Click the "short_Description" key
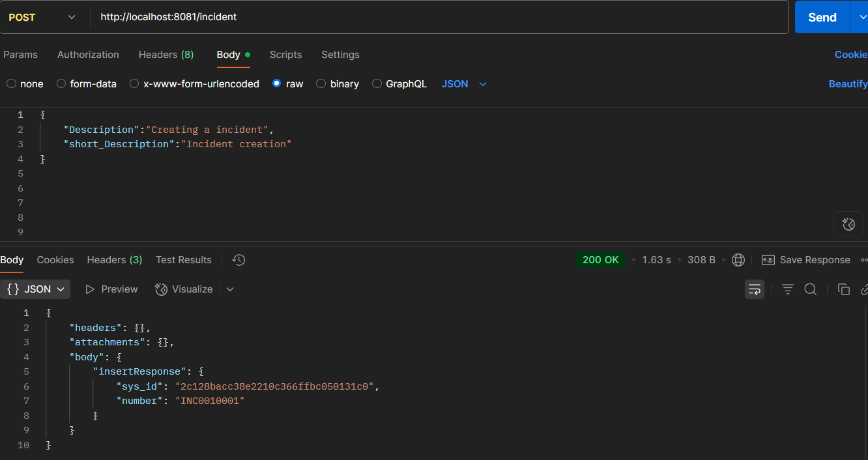Image resolution: width=868 pixels, height=460 pixels. tap(119, 144)
